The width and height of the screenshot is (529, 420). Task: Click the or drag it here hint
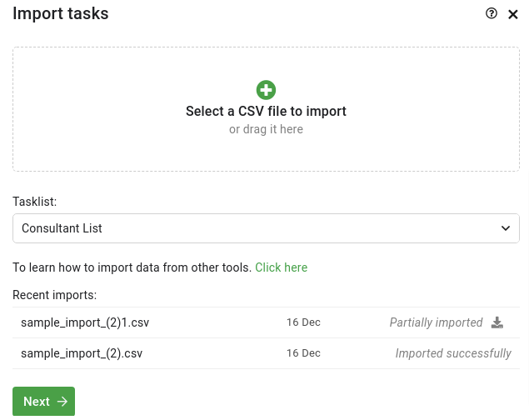[x=266, y=129]
